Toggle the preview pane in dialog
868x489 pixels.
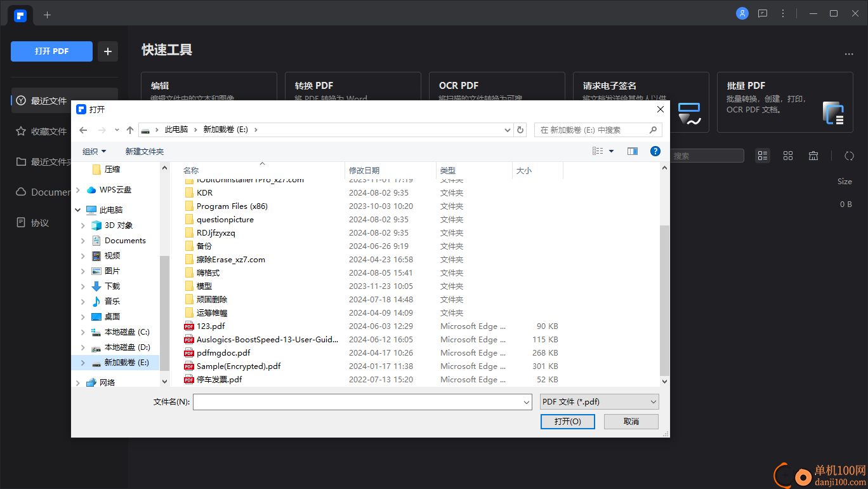[632, 151]
